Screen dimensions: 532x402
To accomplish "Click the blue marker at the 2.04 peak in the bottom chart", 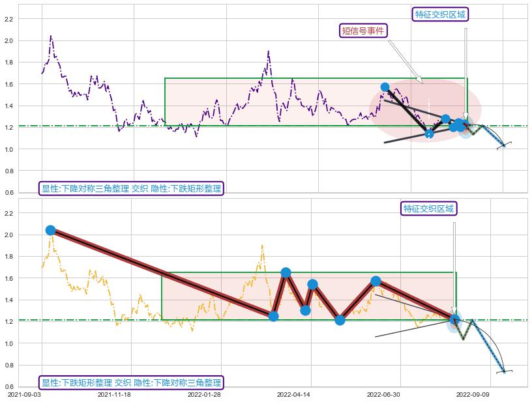I will click(x=50, y=230).
